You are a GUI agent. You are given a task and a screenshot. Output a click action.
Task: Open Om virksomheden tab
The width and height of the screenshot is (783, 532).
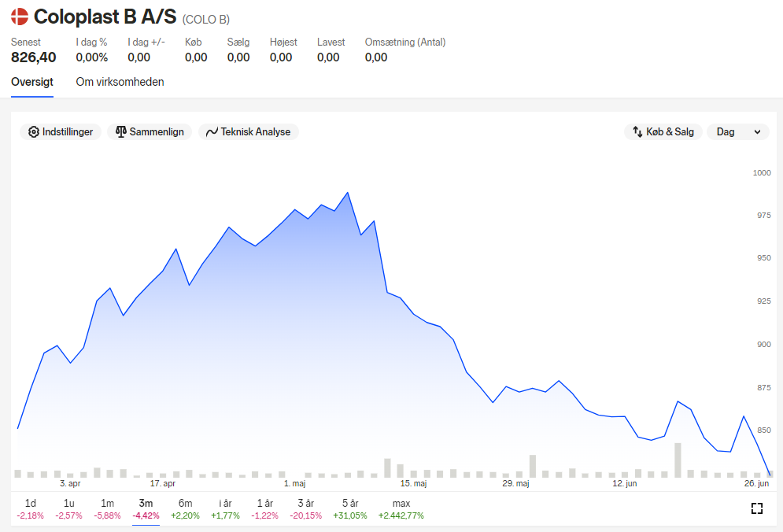tap(120, 82)
